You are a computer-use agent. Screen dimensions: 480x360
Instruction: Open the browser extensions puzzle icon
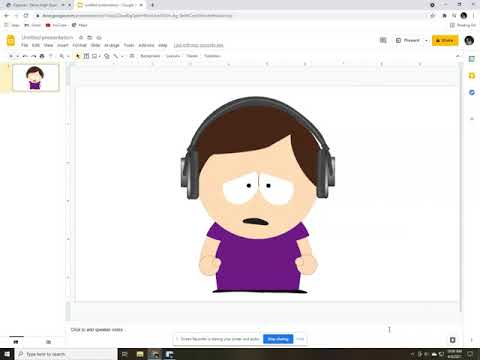[x=444, y=16]
